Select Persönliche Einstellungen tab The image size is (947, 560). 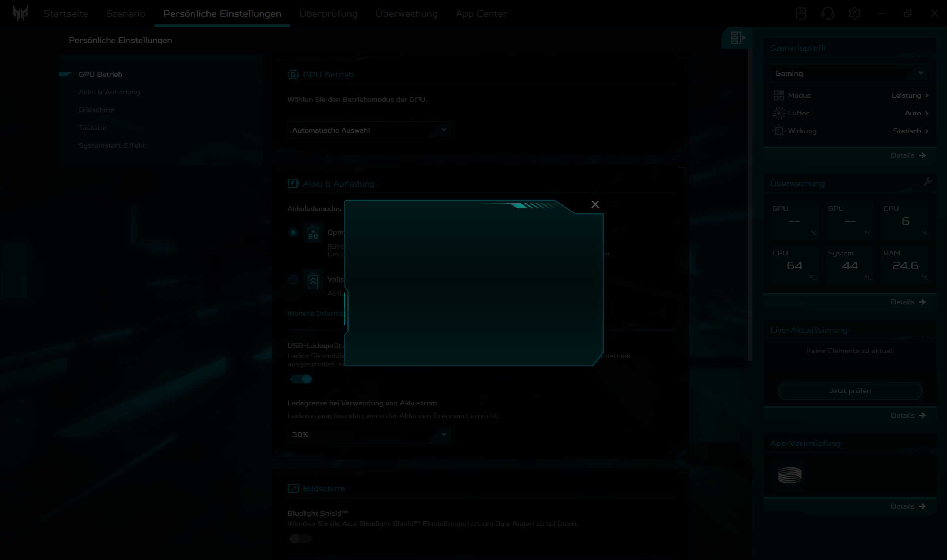point(222,14)
